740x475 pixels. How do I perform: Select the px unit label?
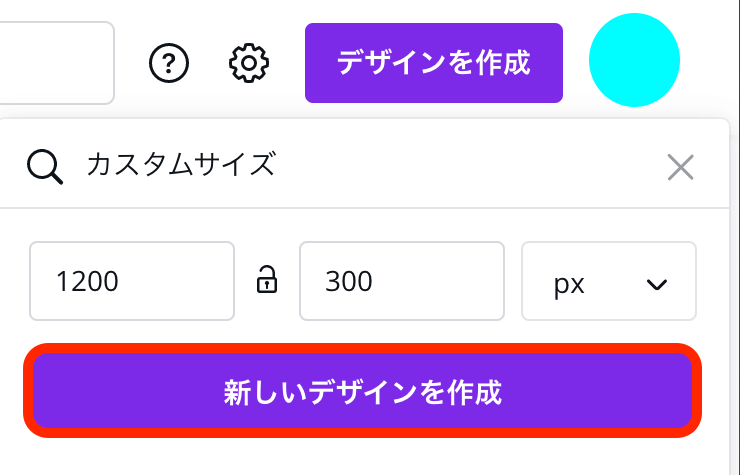tap(570, 283)
